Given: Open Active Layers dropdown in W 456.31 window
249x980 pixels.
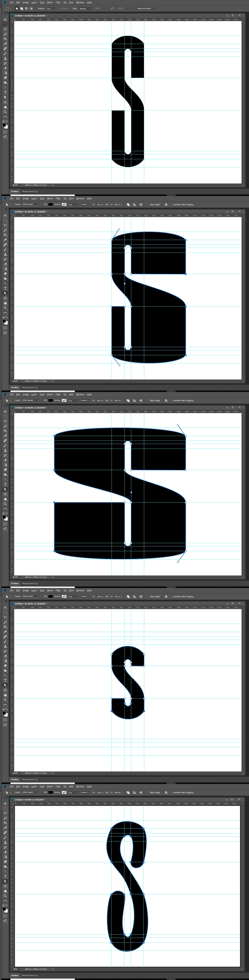Looking at the screenshot, I should [x=30, y=204].
